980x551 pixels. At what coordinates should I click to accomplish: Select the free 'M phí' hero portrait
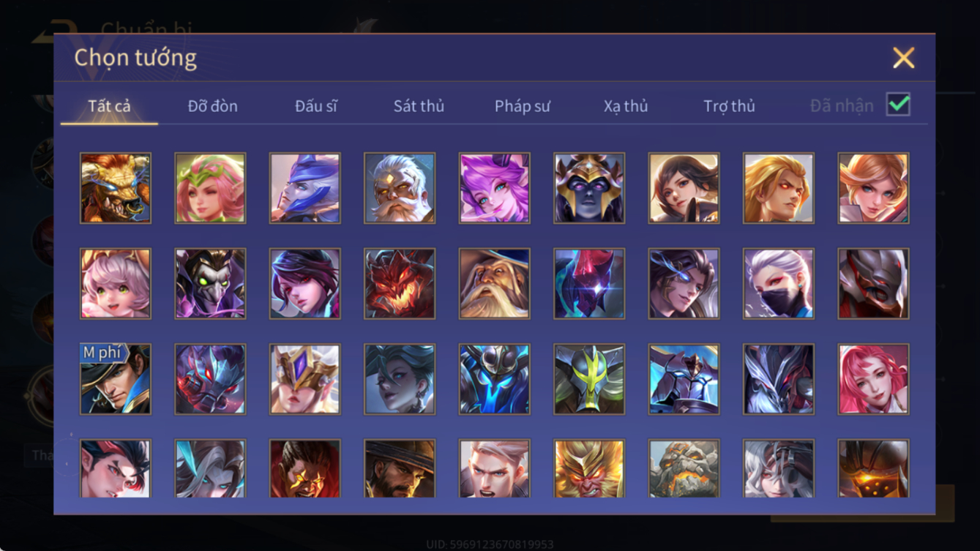116,379
